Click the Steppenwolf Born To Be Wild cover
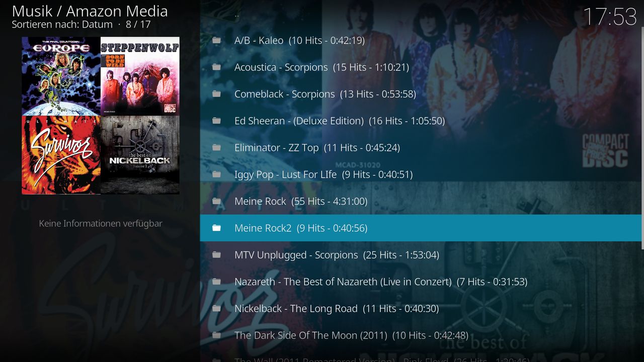The width and height of the screenshot is (644, 362). click(x=140, y=76)
